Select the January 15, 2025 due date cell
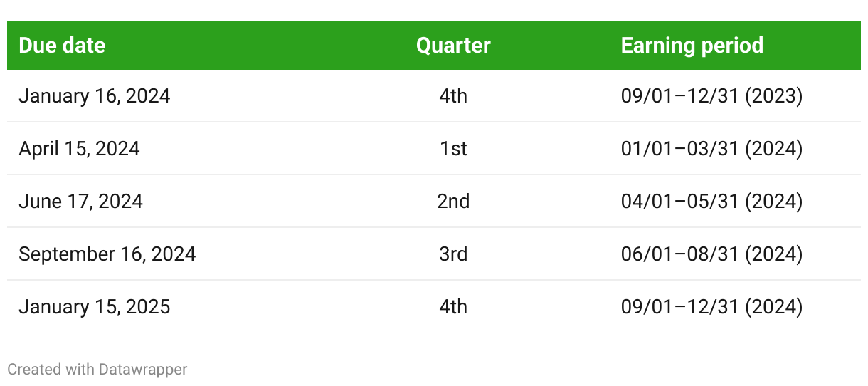868x386 pixels. [x=95, y=306]
